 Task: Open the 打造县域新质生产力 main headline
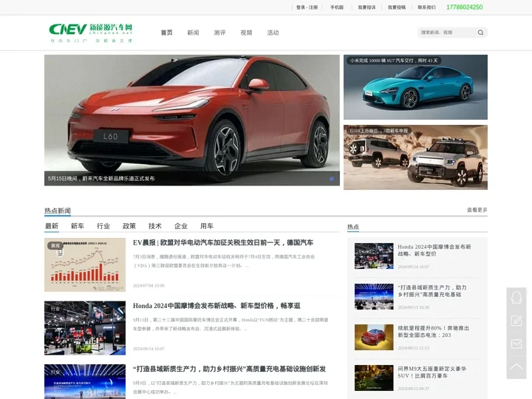point(229,369)
